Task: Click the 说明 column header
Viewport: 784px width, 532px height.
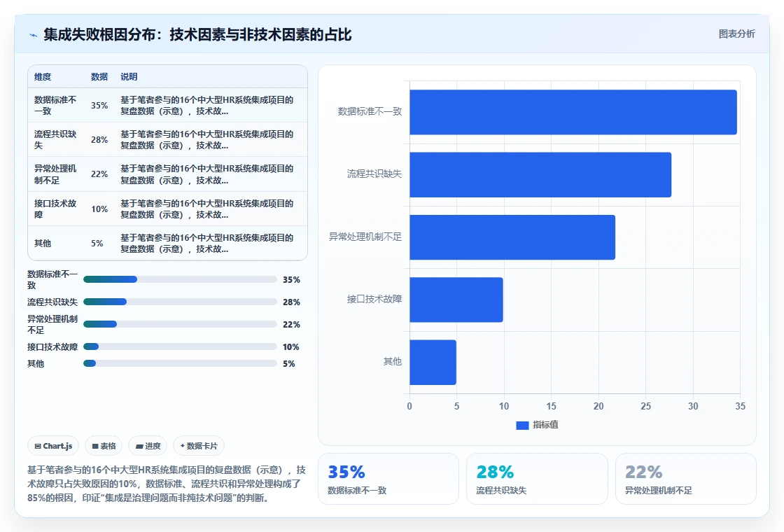Action: pos(129,77)
